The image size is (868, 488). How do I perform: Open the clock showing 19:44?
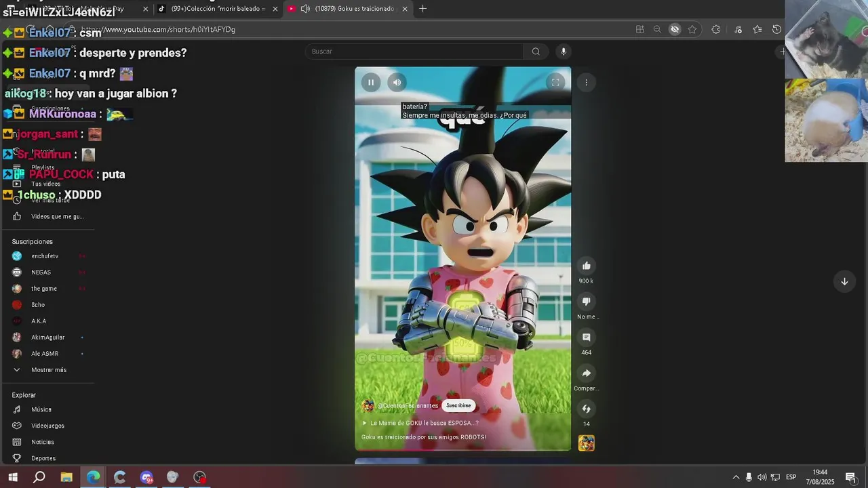pyautogui.click(x=820, y=477)
